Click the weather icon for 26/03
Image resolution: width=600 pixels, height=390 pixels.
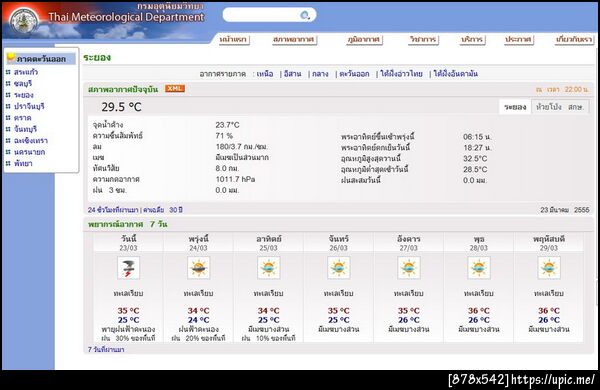tap(339, 268)
